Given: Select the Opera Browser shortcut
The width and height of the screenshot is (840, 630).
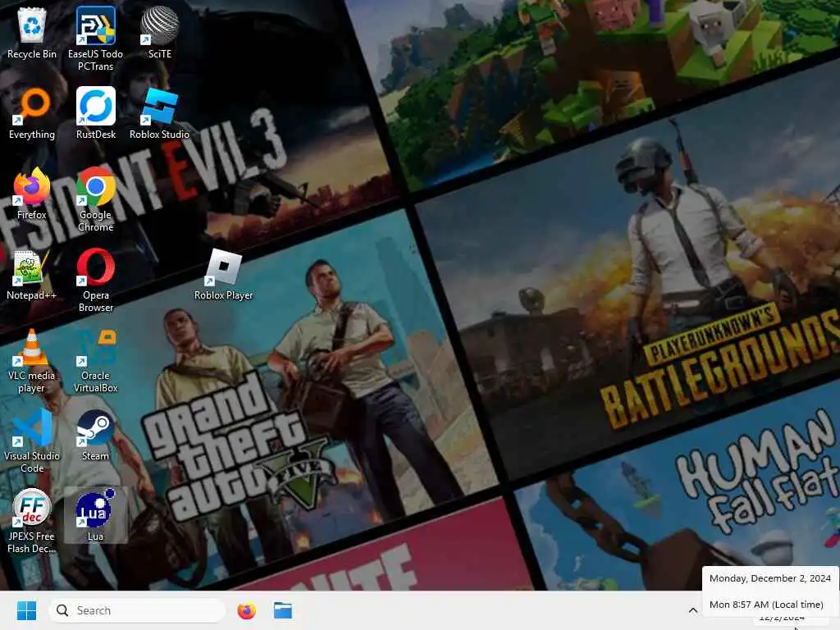Looking at the screenshot, I should tap(96, 280).
